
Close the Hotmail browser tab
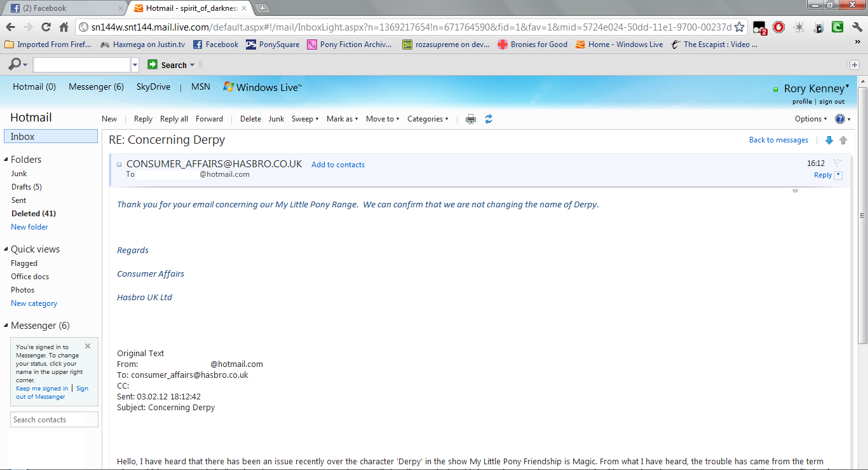(x=244, y=8)
